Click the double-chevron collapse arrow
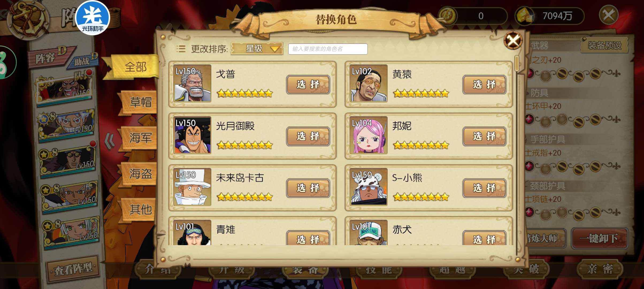 coord(109,141)
